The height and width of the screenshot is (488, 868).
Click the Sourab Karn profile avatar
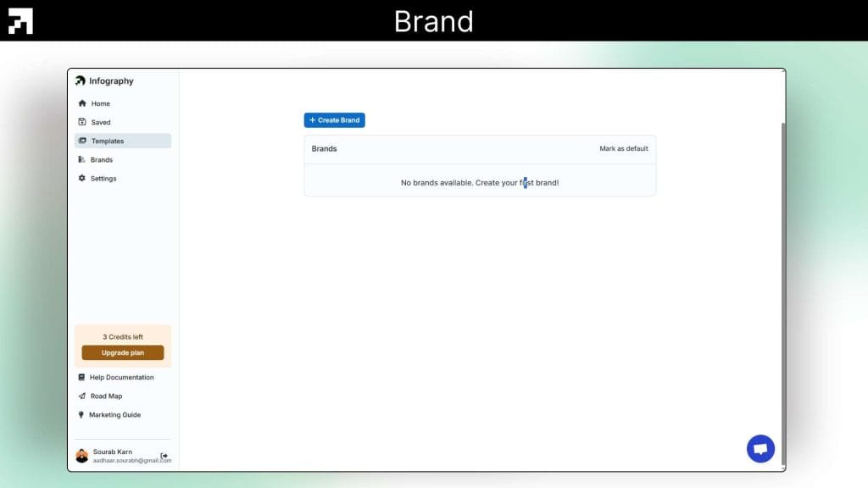82,454
